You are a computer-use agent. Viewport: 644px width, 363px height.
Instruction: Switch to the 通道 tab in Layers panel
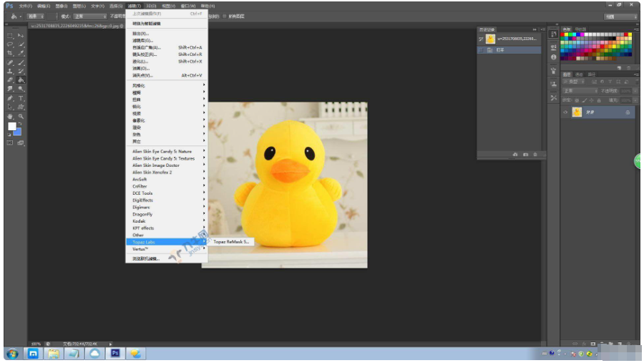(x=579, y=74)
